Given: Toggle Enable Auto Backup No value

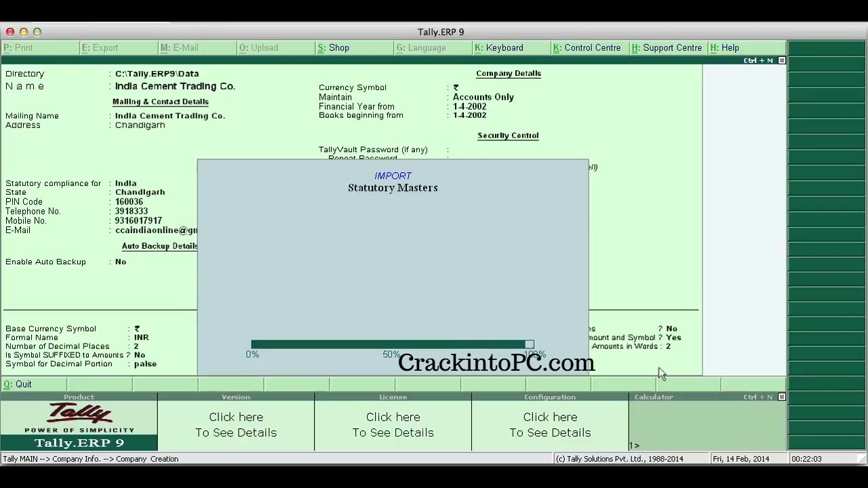Looking at the screenshot, I should [120, 262].
